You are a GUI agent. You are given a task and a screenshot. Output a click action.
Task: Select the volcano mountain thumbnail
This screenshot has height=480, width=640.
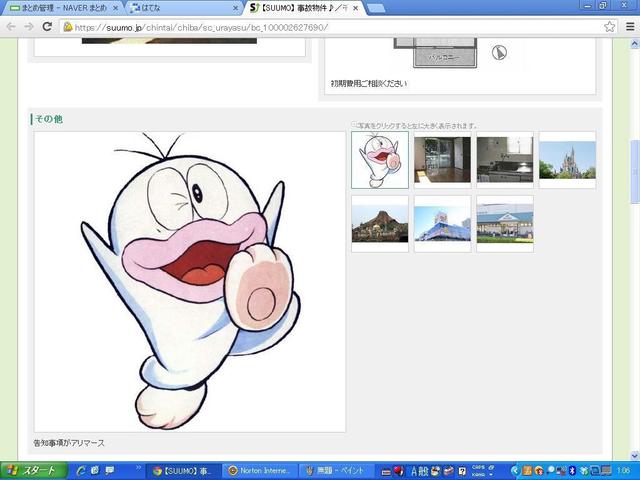(x=380, y=224)
